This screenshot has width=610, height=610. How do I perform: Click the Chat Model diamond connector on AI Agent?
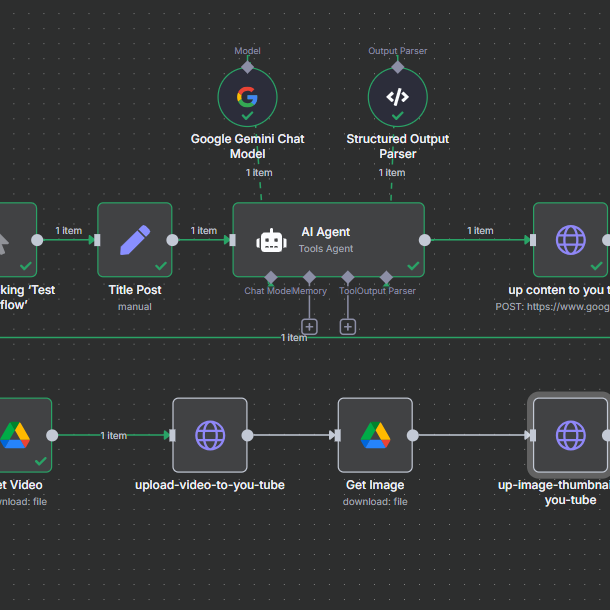coord(271,277)
